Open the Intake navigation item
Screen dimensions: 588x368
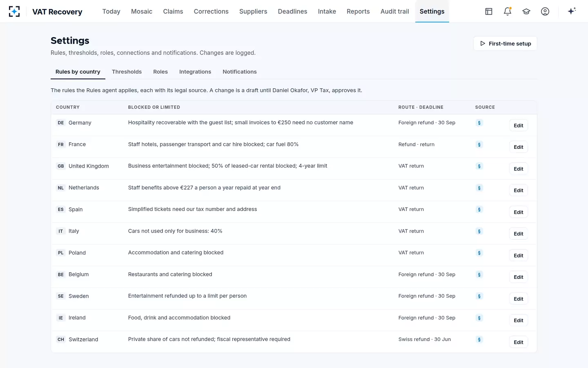click(x=327, y=11)
